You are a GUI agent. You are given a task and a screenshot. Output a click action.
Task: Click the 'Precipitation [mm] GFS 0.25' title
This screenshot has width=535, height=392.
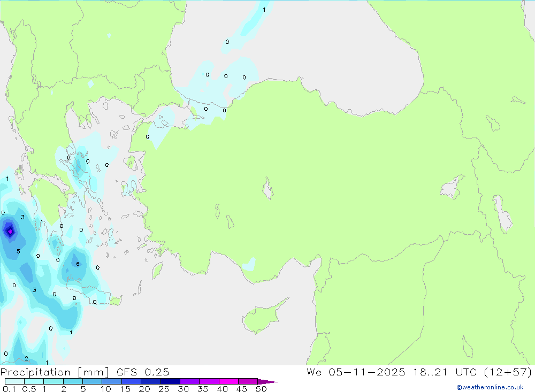85,372
